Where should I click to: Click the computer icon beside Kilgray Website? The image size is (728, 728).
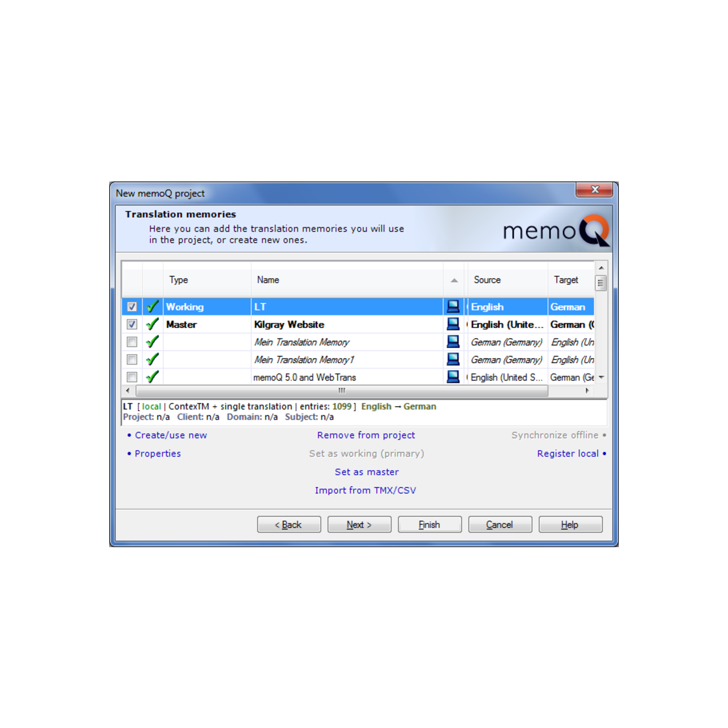(x=453, y=324)
